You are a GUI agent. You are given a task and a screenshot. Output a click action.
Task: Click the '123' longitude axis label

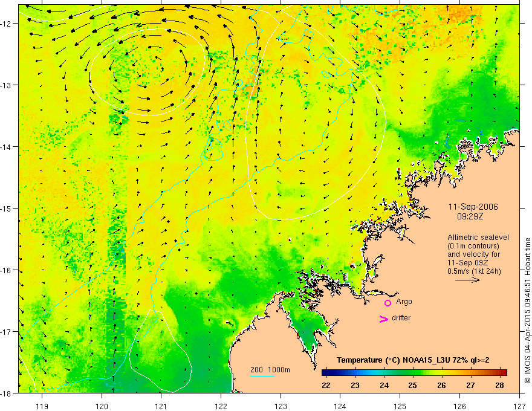(281, 406)
